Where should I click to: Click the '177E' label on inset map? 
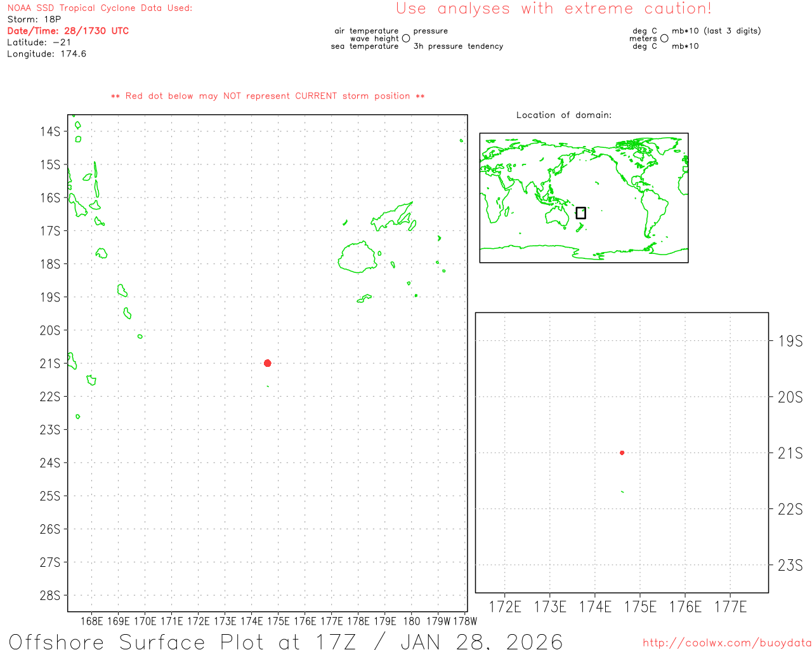(x=731, y=607)
